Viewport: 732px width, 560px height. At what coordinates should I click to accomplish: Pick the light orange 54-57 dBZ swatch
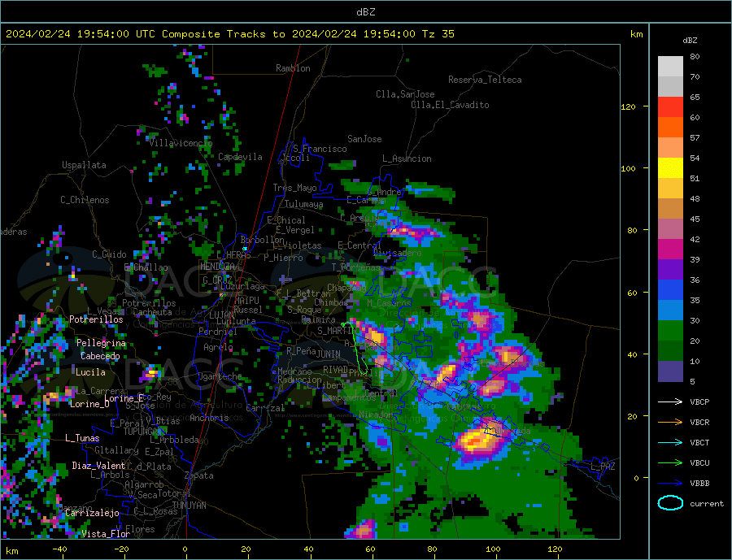pyautogui.click(x=670, y=148)
